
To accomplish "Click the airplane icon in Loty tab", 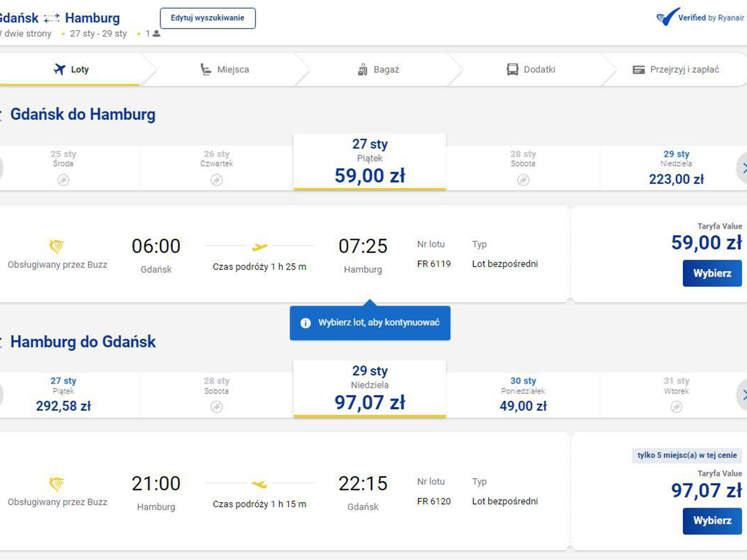I will (x=60, y=69).
